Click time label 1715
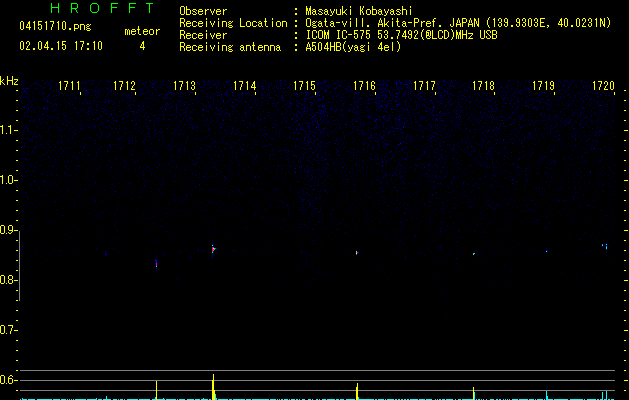The height and width of the screenshot is (400, 629). (304, 86)
